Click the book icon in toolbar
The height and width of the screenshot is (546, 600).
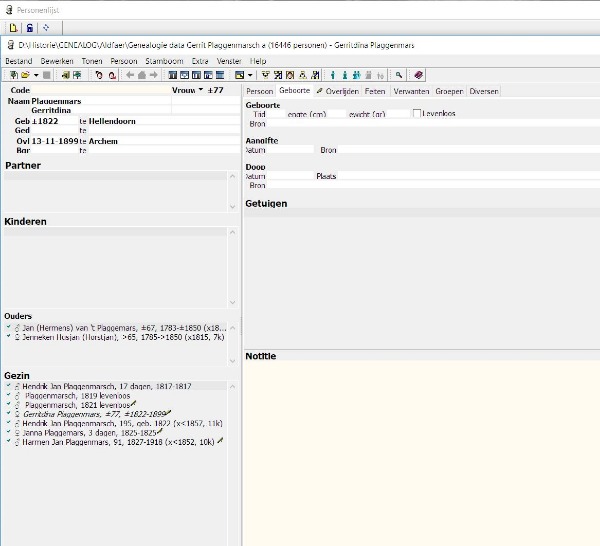(x=418, y=75)
